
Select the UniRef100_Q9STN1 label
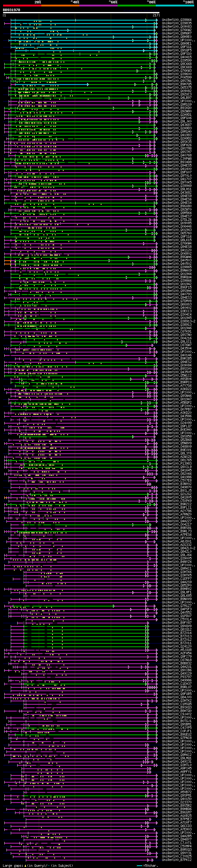tap(177, 81)
